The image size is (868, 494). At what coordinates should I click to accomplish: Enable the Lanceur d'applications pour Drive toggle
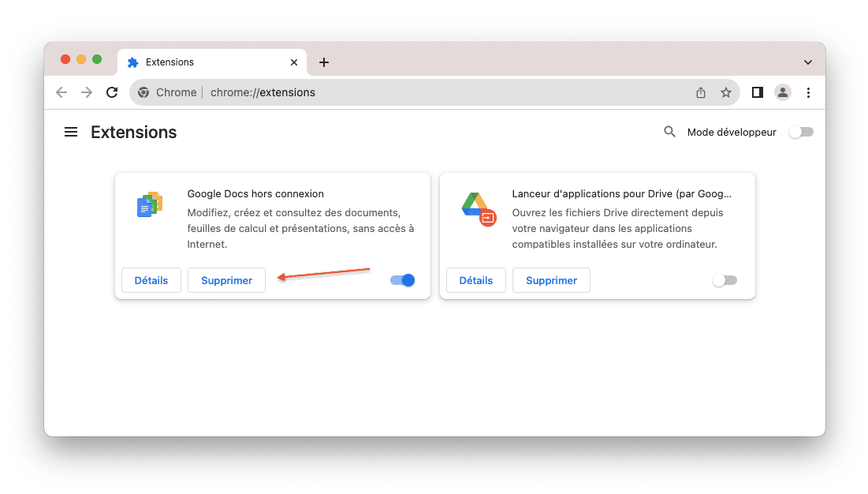725,280
